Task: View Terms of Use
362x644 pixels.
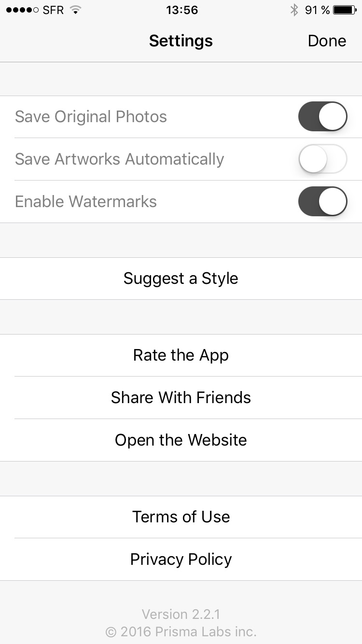Action: (181, 517)
